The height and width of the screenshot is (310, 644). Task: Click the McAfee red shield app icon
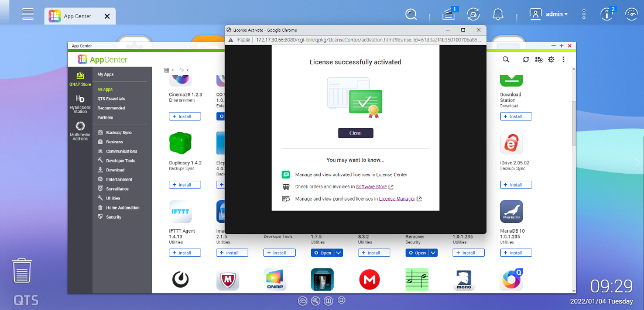(228, 280)
